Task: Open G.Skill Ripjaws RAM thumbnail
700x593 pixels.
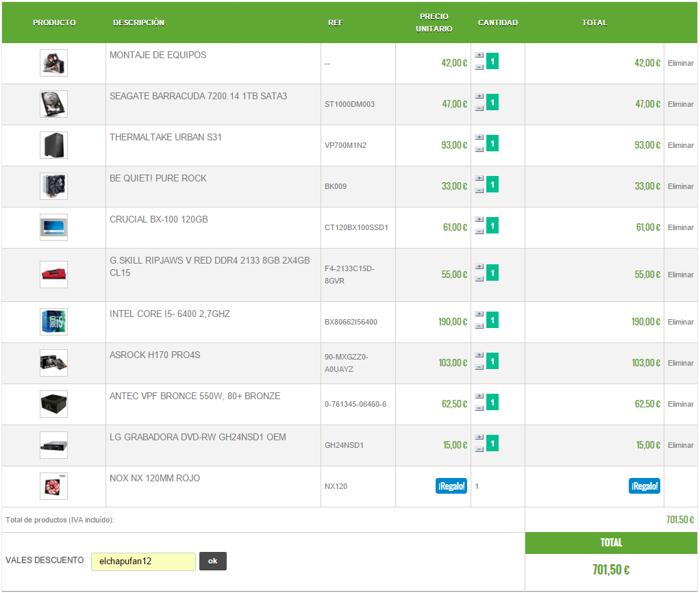Action: click(x=53, y=275)
